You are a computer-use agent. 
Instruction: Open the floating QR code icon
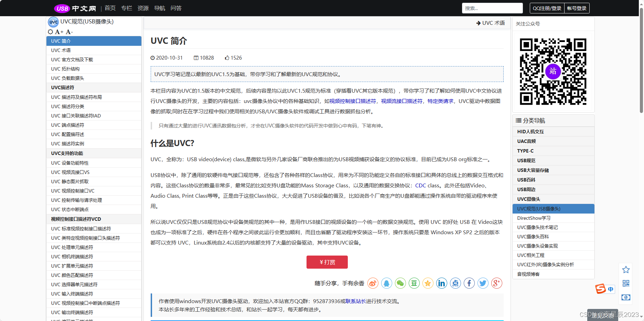pyautogui.click(x=626, y=283)
